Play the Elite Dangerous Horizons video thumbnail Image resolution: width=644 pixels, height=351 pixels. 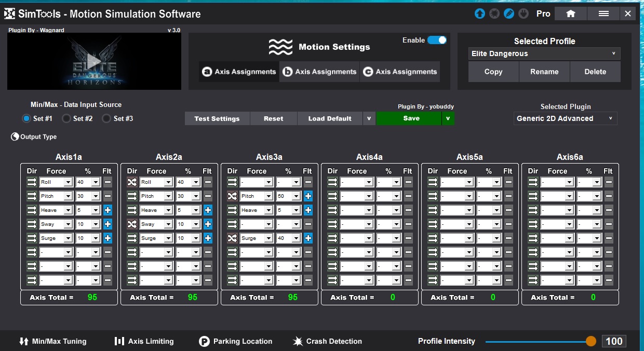[94, 61]
